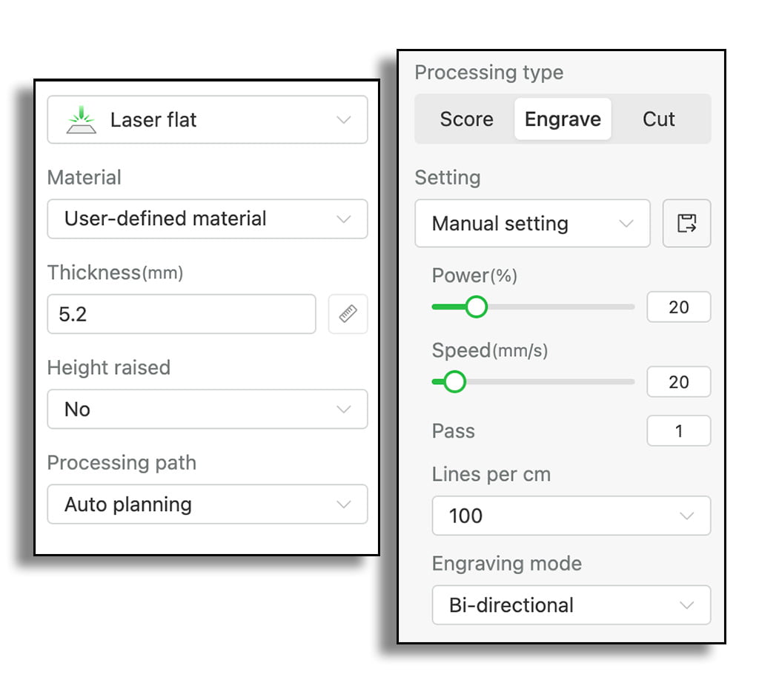Expand the User-defined material dropdown
Screen dimensions: 759x700
[208, 219]
